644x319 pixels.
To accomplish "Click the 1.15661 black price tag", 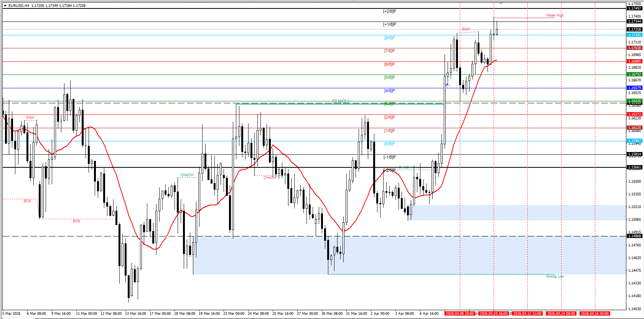I will (x=634, y=167).
